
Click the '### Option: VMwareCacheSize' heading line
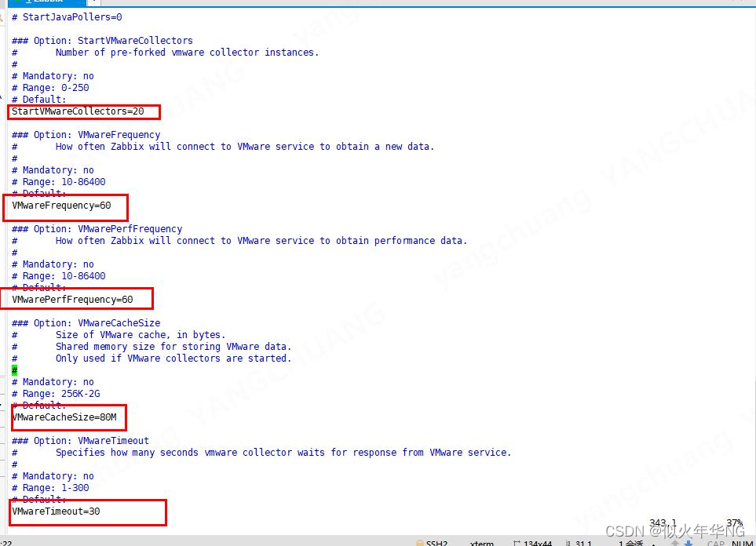[x=86, y=323]
